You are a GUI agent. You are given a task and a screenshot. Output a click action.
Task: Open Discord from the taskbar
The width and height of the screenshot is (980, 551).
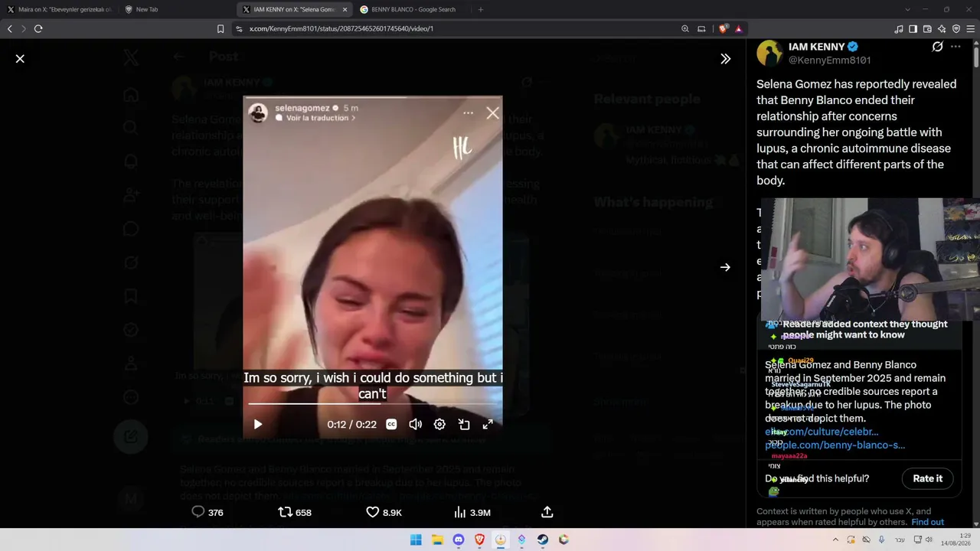(x=459, y=540)
